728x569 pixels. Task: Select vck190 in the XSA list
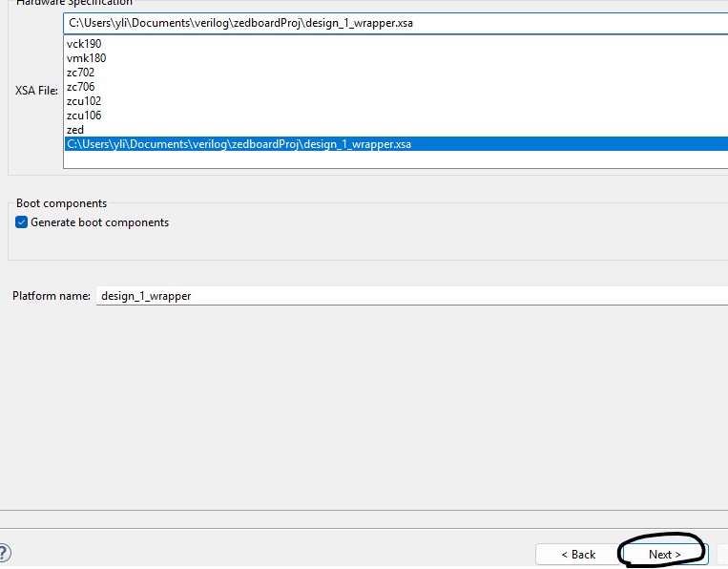(84, 44)
